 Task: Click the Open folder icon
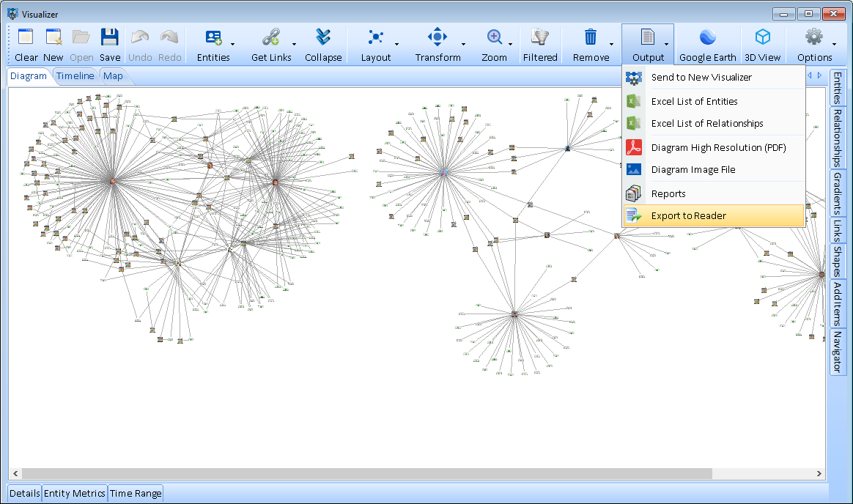[81, 37]
